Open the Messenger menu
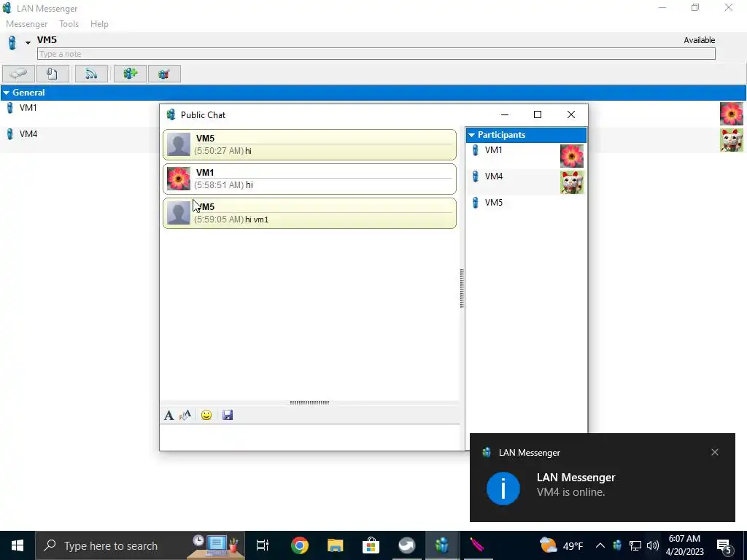 click(27, 24)
